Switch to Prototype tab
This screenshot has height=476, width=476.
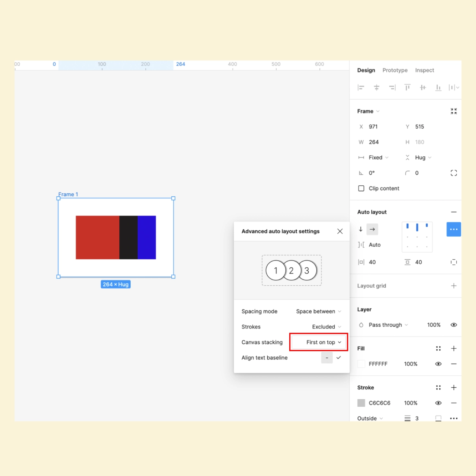pyautogui.click(x=395, y=70)
